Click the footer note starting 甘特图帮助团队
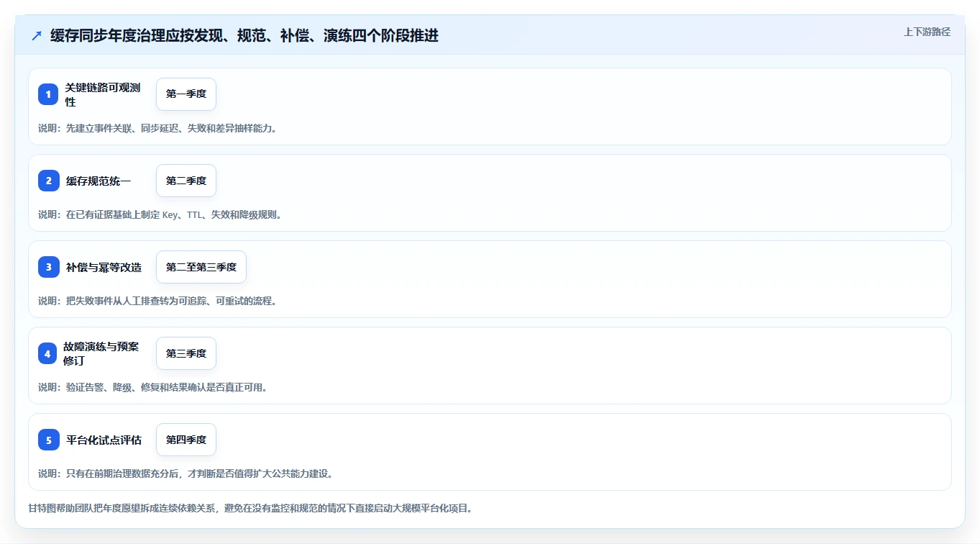Viewport: 980px width, 544px height. coord(250,508)
